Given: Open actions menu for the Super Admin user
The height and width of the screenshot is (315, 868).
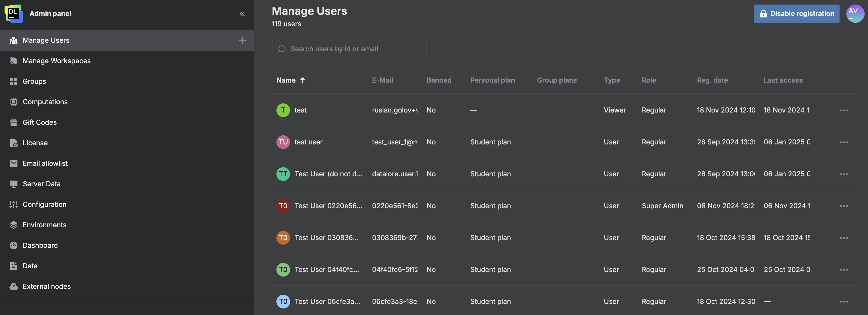Looking at the screenshot, I should (844, 206).
